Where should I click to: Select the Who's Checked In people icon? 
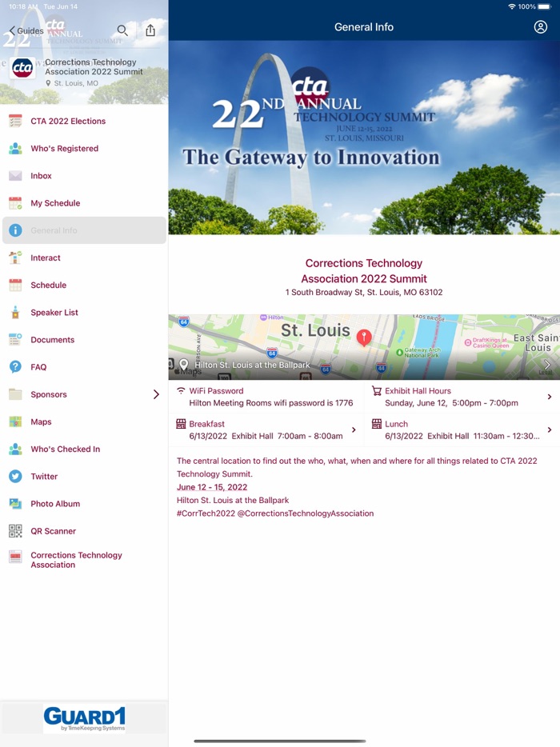point(15,449)
